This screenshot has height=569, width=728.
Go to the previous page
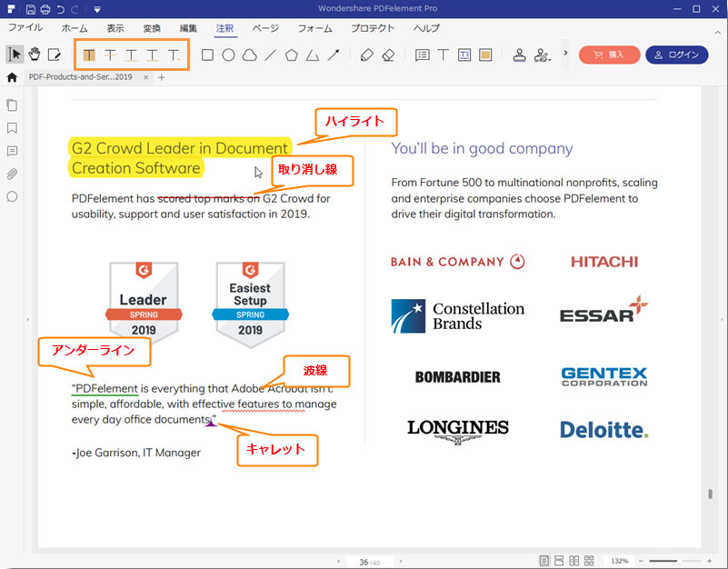pyautogui.click(x=338, y=562)
